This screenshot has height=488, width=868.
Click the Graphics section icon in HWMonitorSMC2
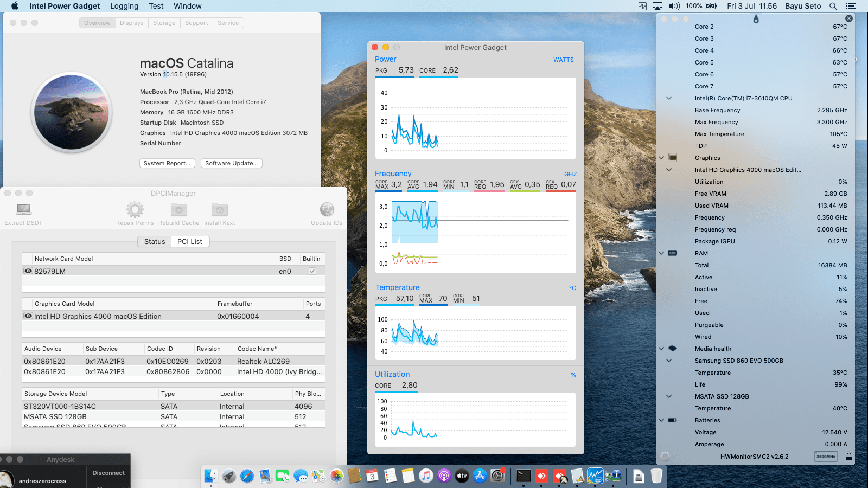[x=673, y=157]
